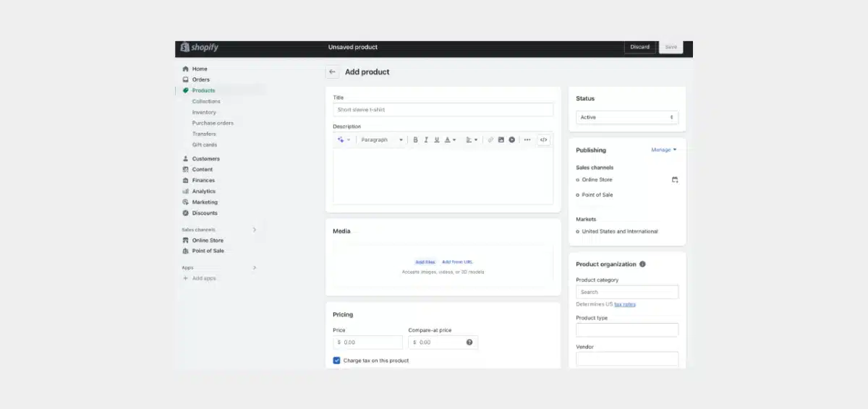The width and height of the screenshot is (868, 409).
Task: Click the Online Store channel in Publishing
Action: (x=597, y=179)
